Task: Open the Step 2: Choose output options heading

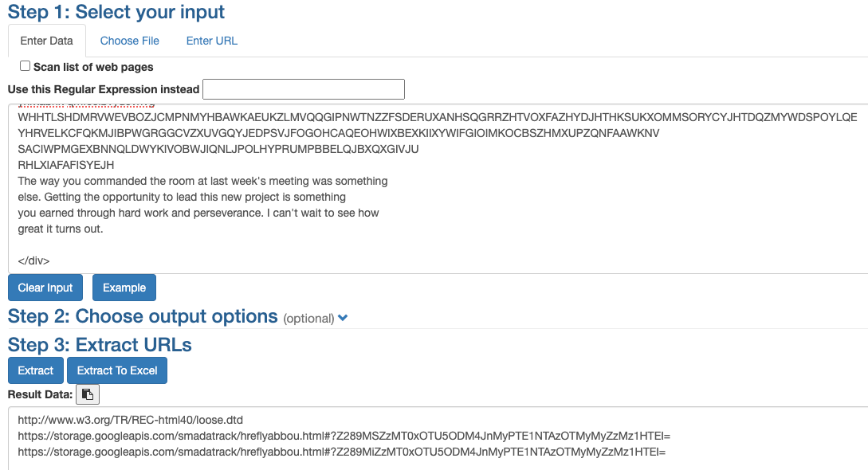Action: click(x=143, y=316)
